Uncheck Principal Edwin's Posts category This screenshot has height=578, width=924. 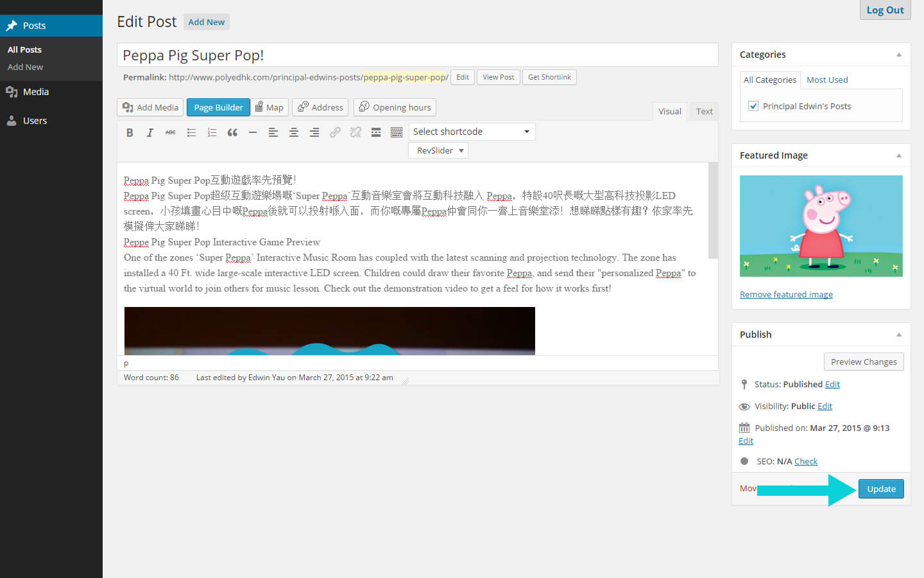click(753, 106)
